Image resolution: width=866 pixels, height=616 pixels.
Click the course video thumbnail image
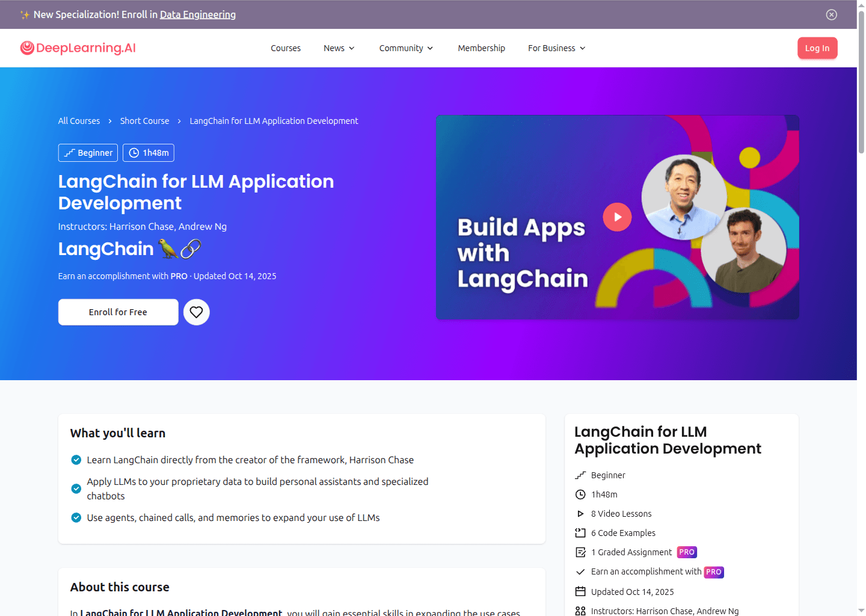click(x=618, y=217)
